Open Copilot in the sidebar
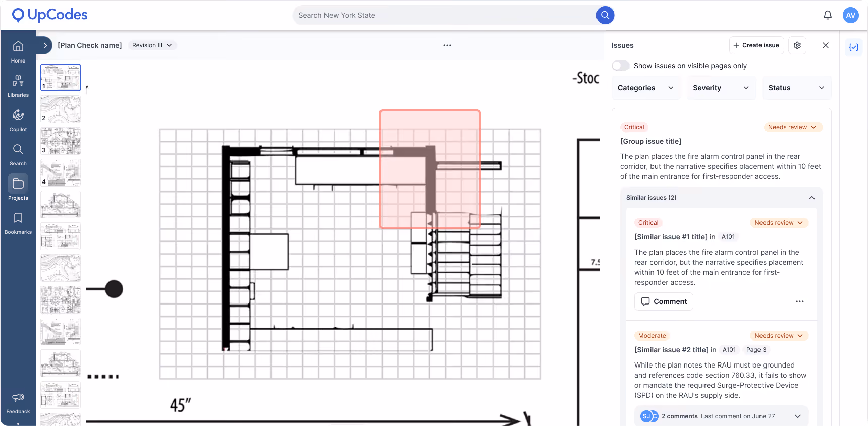Viewport: 868px width, 426px height. [x=18, y=120]
